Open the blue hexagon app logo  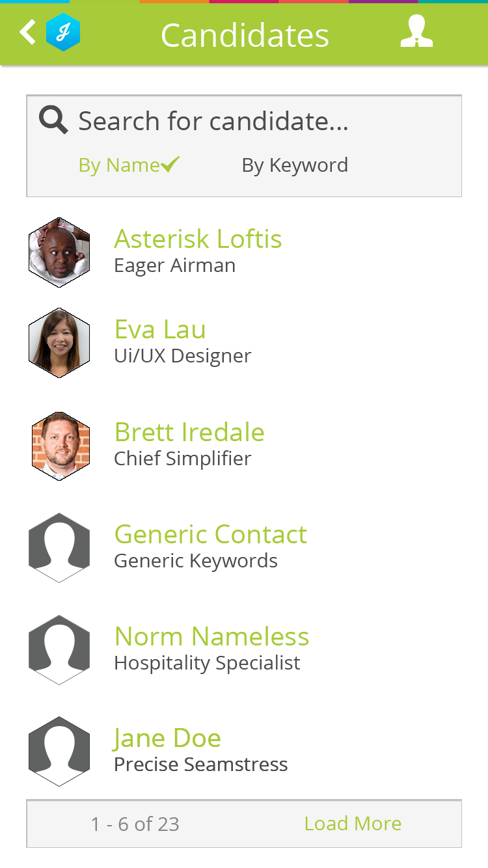[x=63, y=33]
